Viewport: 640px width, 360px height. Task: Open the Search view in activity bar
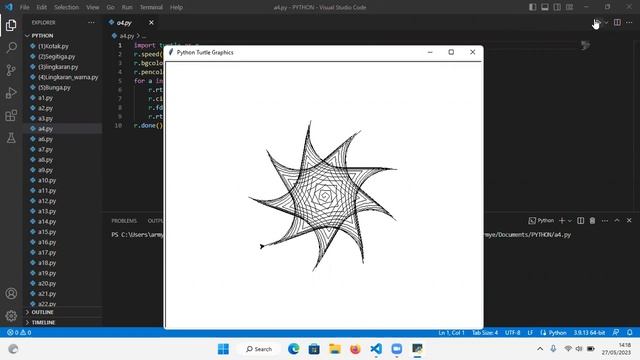tap(11, 48)
